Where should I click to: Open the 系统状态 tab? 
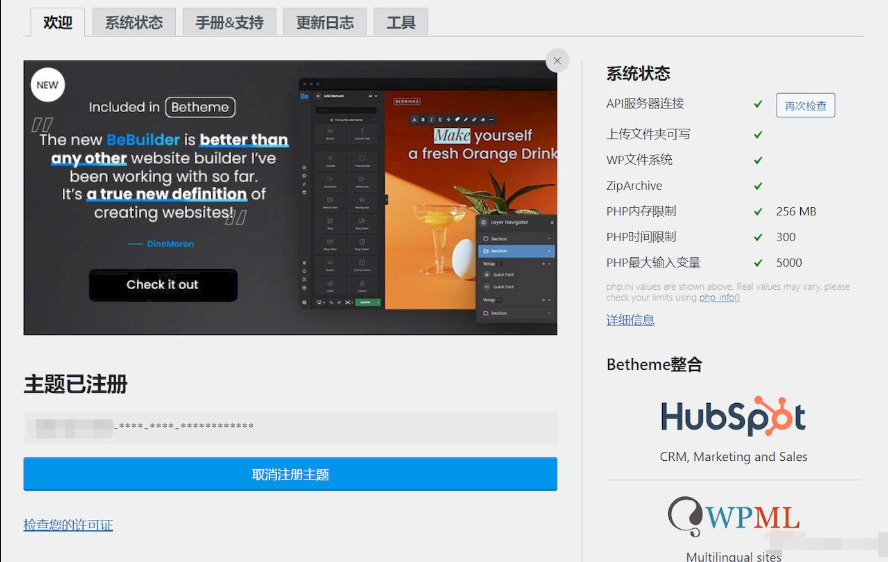(134, 23)
